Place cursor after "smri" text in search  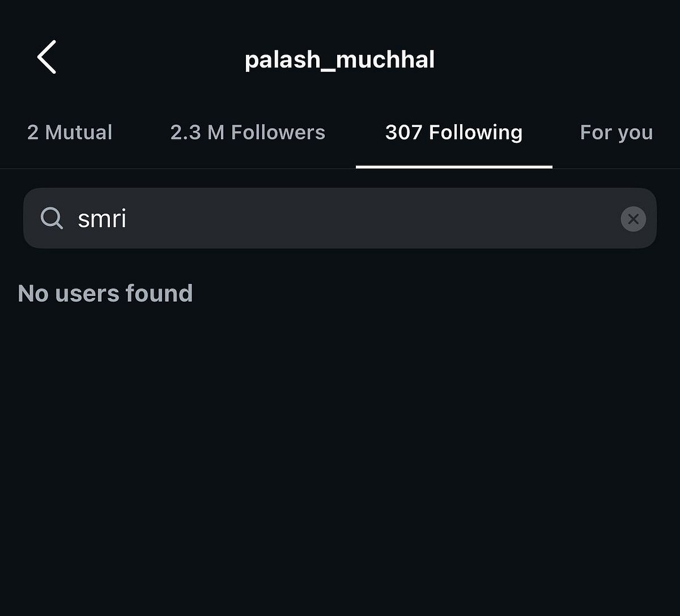click(128, 219)
